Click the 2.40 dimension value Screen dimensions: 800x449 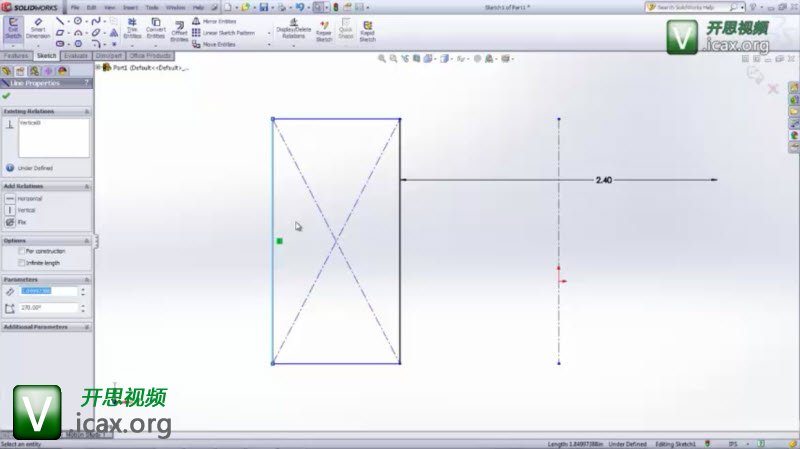[604, 180]
